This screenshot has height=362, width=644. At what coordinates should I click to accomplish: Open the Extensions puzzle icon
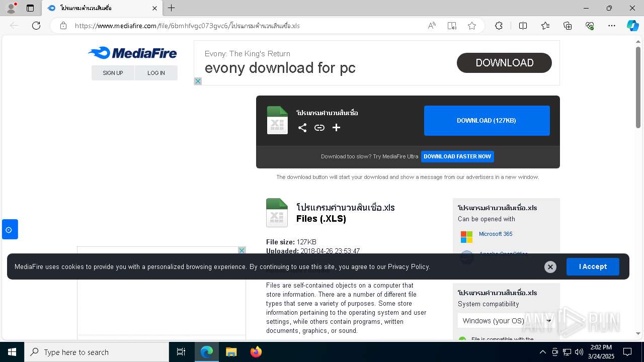[x=499, y=26]
